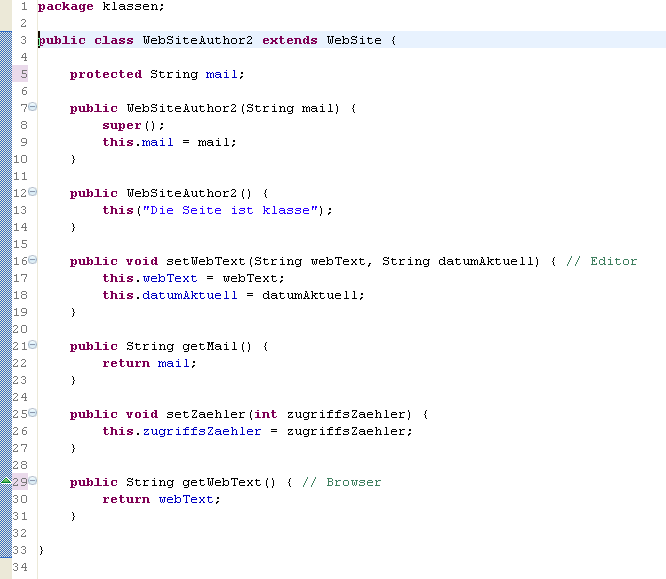Click the closing class brace on line 33
Viewport: 666px width, 579px height.
(x=41, y=550)
